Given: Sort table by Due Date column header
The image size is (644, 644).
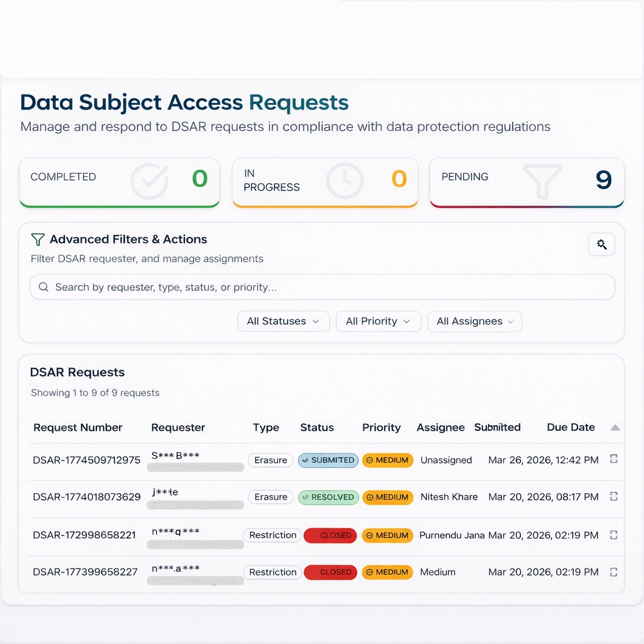Looking at the screenshot, I should click(x=570, y=428).
